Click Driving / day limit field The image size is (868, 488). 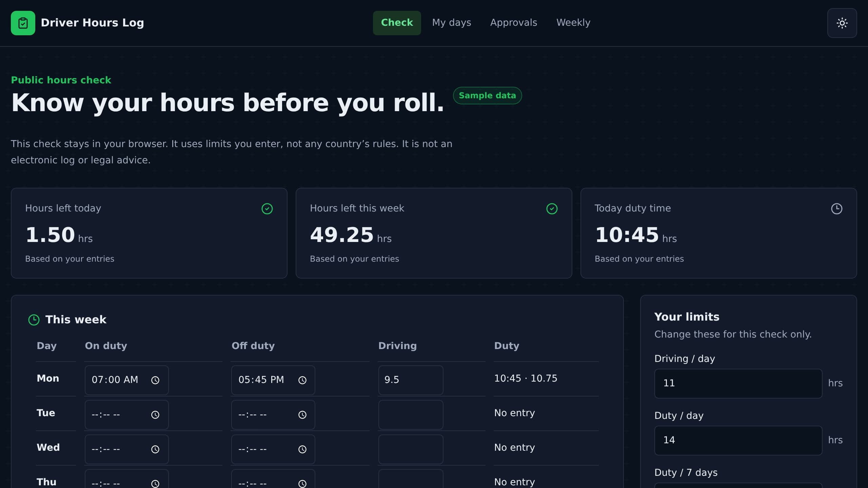point(738,384)
